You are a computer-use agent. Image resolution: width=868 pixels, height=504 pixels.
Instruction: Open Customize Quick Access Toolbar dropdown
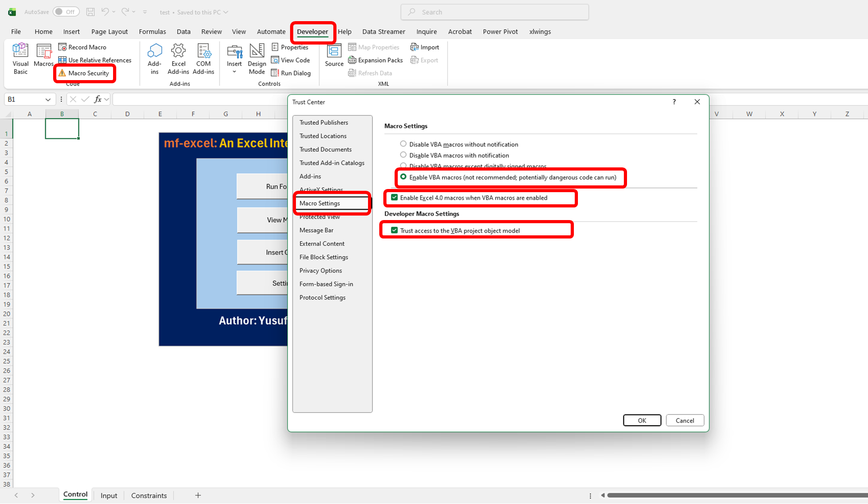pyautogui.click(x=145, y=12)
